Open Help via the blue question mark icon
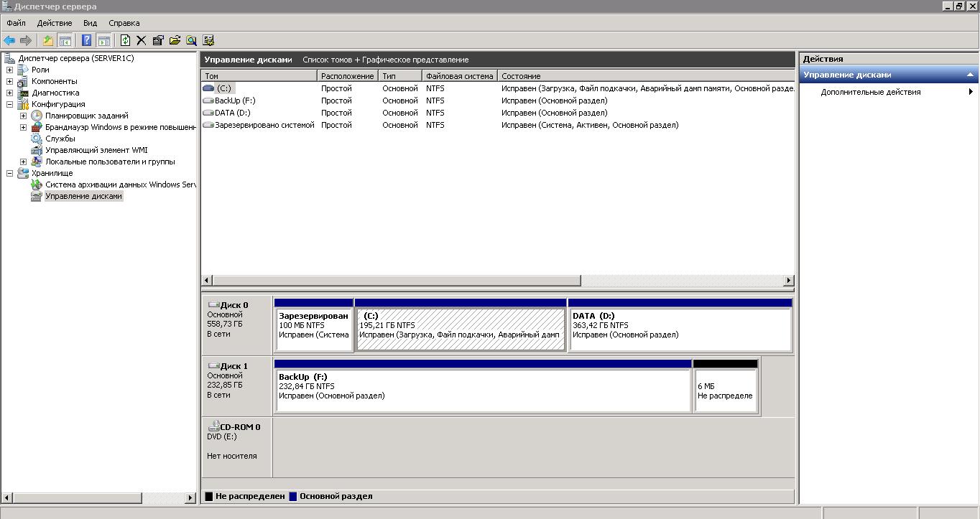Screen dimensions: 980x519 87,41
